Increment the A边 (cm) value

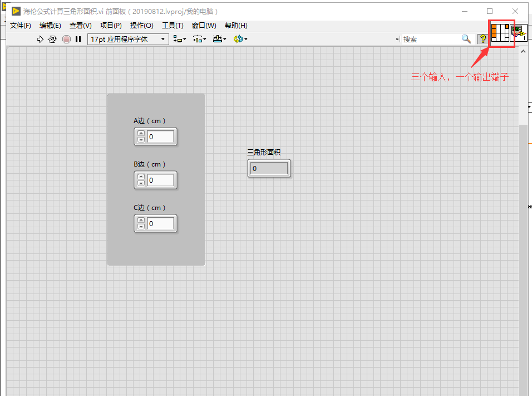tap(141, 134)
